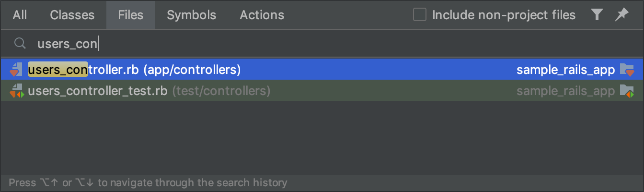
Task: Open the Classes tab
Action: coord(71,15)
